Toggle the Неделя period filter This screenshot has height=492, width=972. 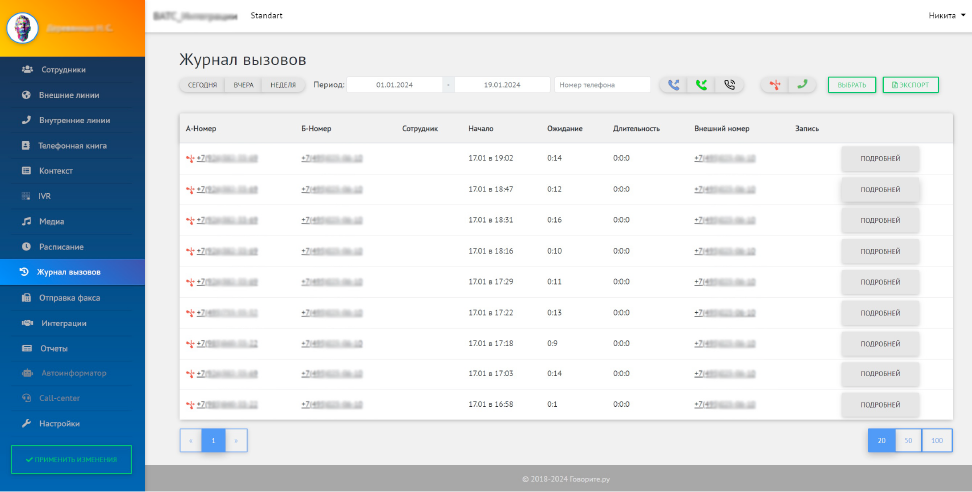283,85
